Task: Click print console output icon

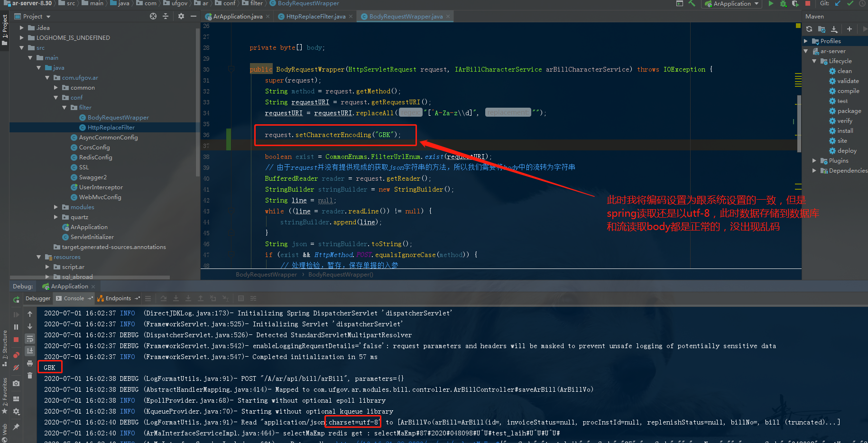Action: pyautogui.click(x=30, y=363)
